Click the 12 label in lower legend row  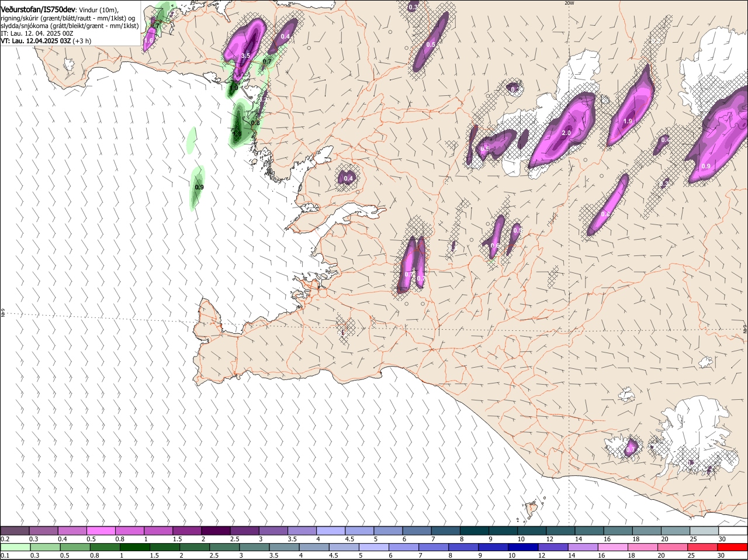tap(541, 555)
